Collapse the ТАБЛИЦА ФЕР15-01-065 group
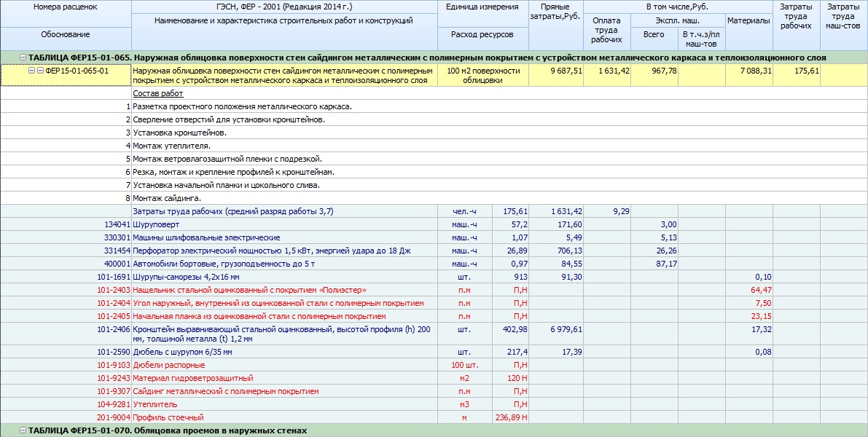The height and width of the screenshot is (437, 868). [23, 58]
